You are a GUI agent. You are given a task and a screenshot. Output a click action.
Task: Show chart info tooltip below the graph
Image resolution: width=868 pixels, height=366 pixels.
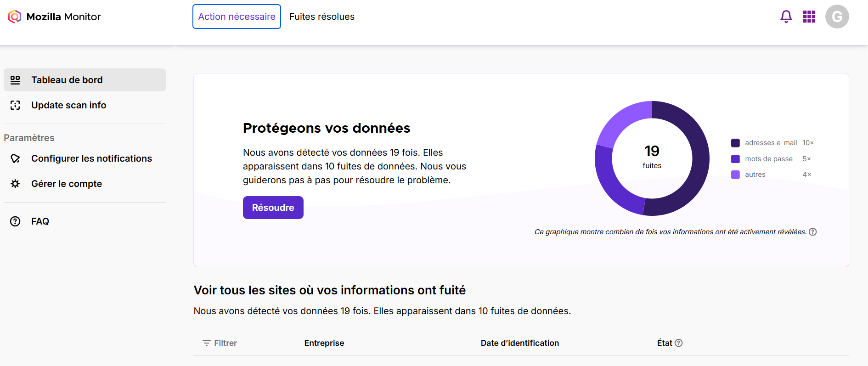click(812, 232)
